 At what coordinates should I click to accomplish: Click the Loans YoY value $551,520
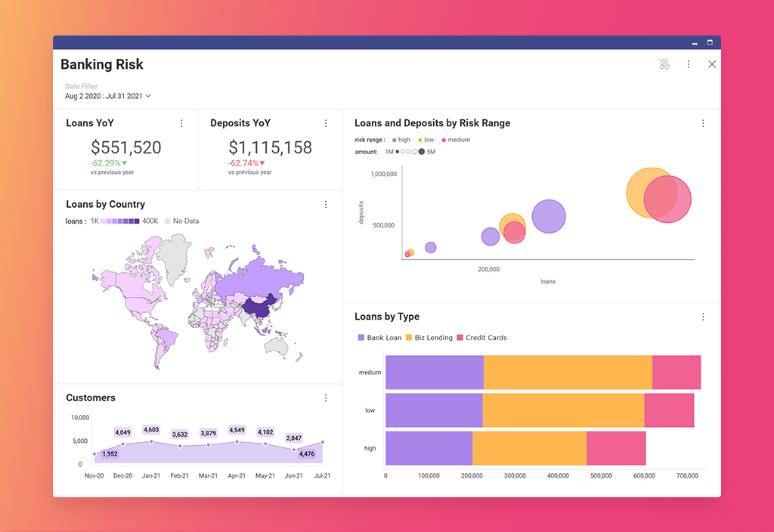(x=126, y=147)
